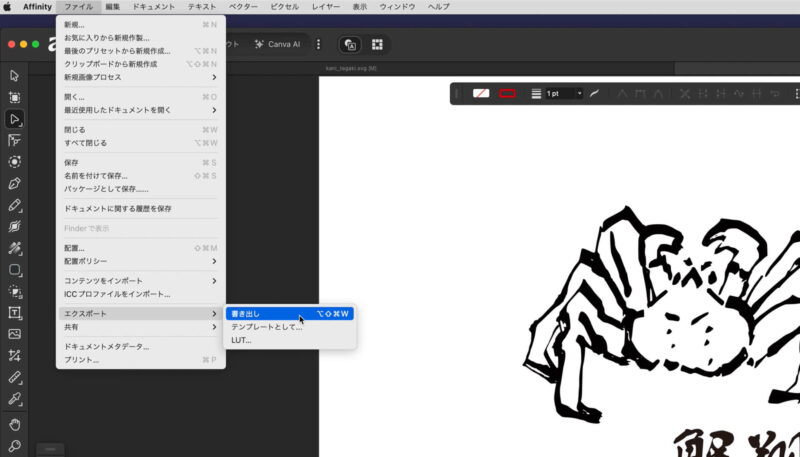Image resolution: width=800 pixels, height=457 pixels.
Task: Choose 書き出し in the export submenu
Action: click(x=290, y=314)
